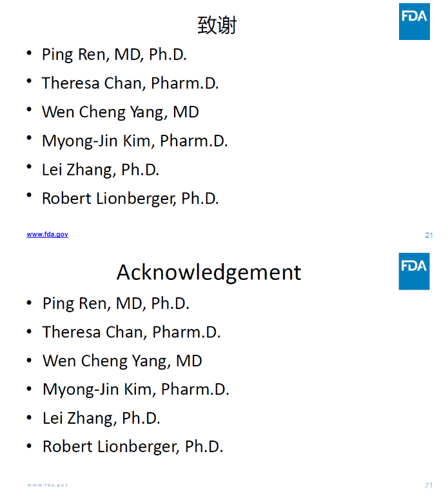
Task: Click the FDA logo on the Acknowledgement slide
Action: pos(414,271)
